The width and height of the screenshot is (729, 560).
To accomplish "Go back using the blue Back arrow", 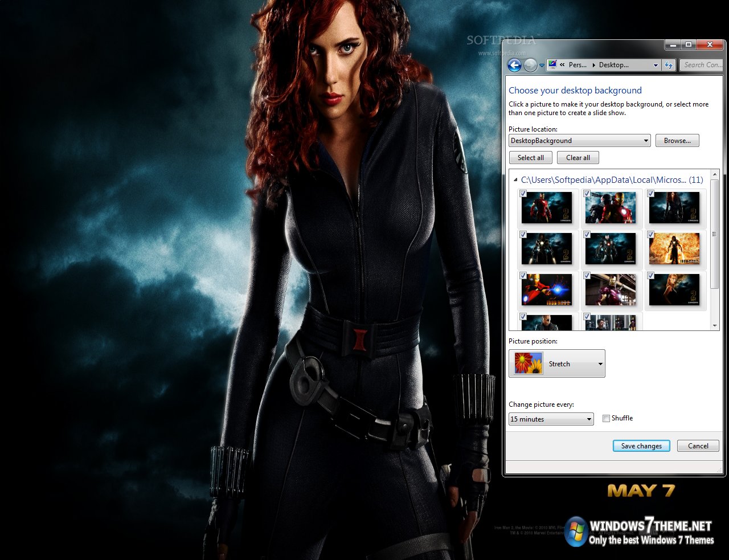I will click(x=514, y=65).
